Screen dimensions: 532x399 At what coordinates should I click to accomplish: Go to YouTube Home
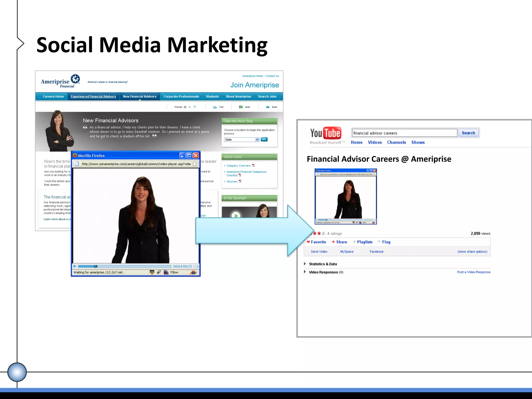click(x=357, y=142)
